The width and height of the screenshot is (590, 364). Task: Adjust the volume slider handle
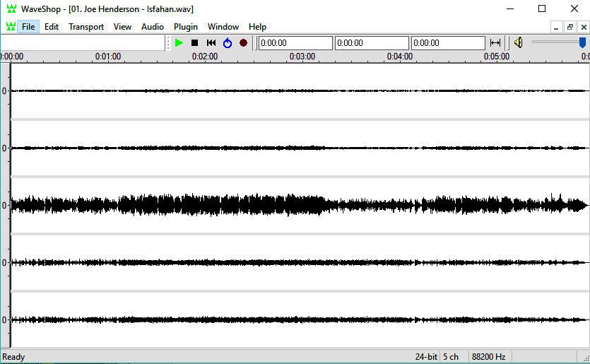(x=582, y=42)
